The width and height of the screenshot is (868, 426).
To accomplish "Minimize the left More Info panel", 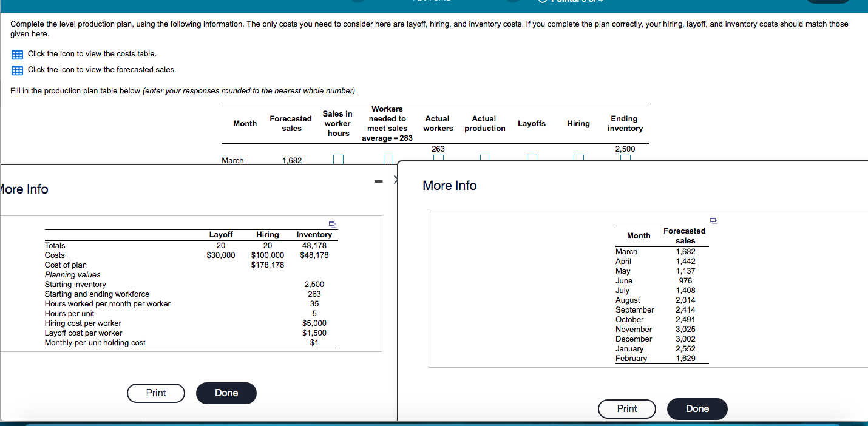I will coord(378,180).
